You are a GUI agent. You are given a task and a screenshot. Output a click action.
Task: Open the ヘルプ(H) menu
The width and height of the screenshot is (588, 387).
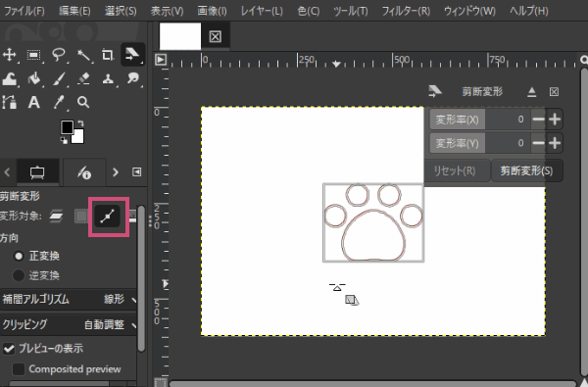coord(529,11)
